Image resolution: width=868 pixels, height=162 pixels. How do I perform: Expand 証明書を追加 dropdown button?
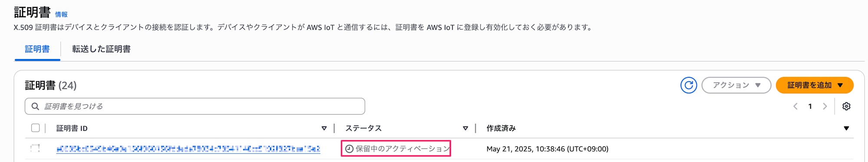pos(815,85)
